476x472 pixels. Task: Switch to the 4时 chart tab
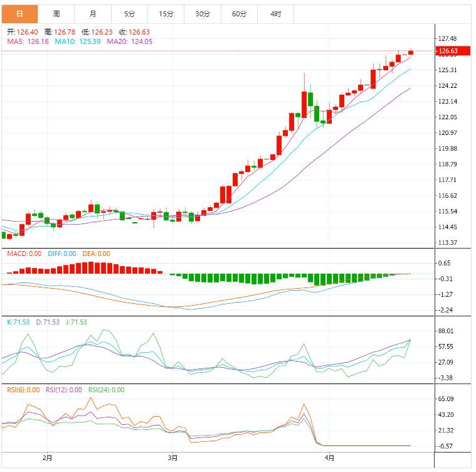(x=276, y=13)
